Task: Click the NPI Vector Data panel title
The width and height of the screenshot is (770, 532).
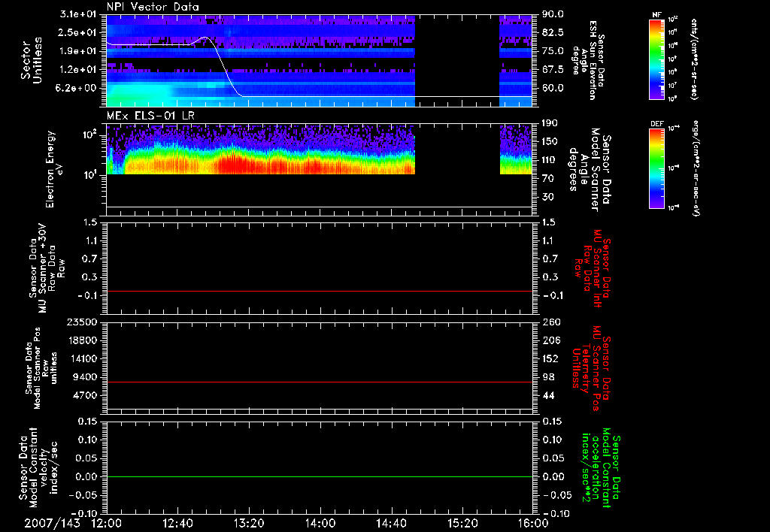Action: pyautogui.click(x=153, y=7)
